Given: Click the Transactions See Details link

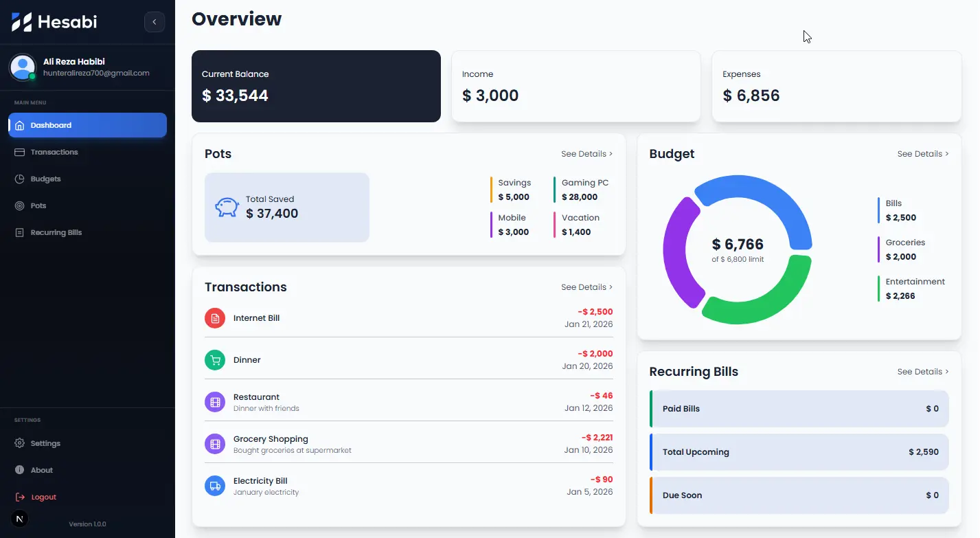Looking at the screenshot, I should click(x=587, y=287).
